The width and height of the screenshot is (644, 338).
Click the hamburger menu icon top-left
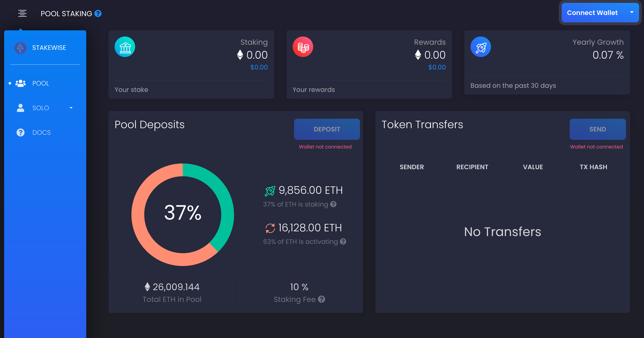tap(22, 13)
